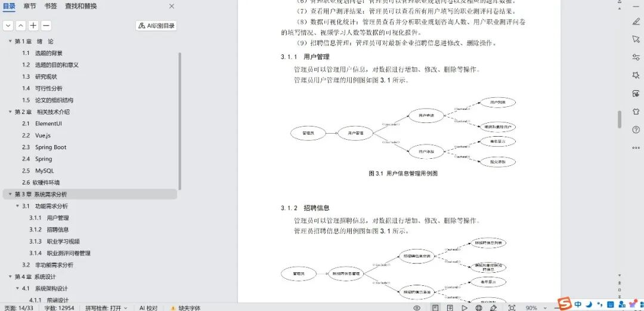Image resolution: width=644 pixels, height=311 pixels.
Task: Jump to 1.1 选题的背景
Action: (x=42, y=53)
